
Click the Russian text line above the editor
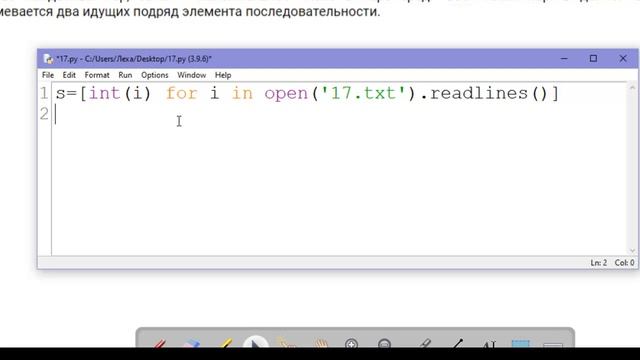point(190,11)
